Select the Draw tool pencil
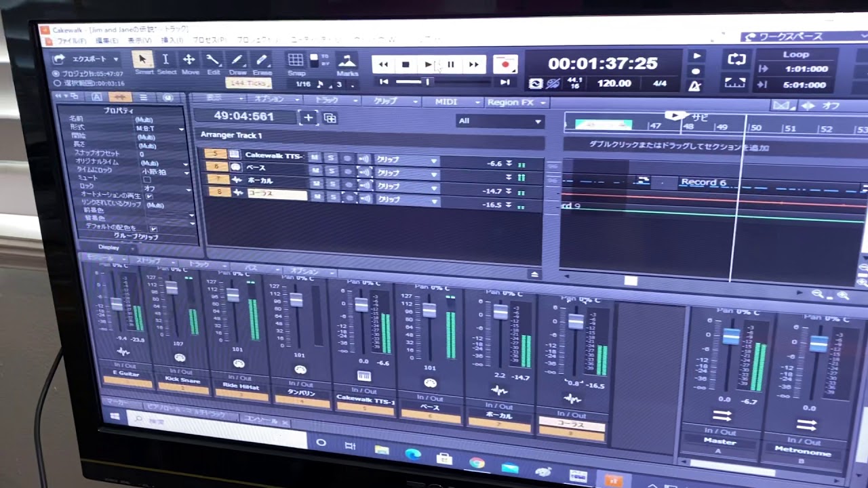This screenshot has width=868, height=488. coord(237,60)
